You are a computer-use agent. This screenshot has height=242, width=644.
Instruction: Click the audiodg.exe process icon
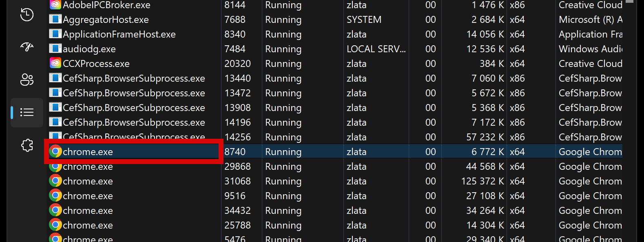click(x=55, y=49)
